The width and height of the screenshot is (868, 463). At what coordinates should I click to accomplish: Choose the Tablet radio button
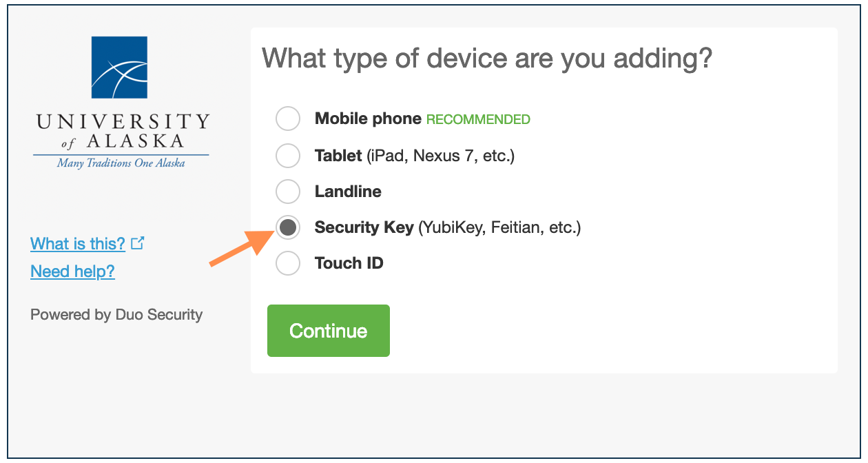pyautogui.click(x=288, y=156)
